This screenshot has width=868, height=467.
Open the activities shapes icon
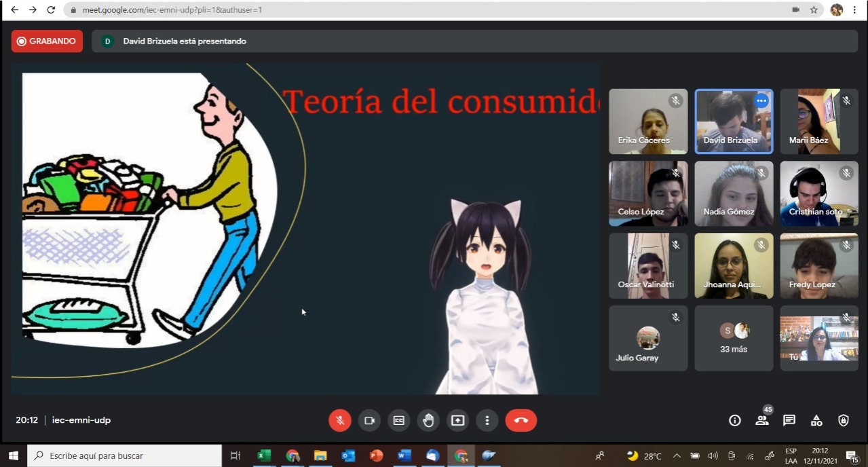(816, 420)
